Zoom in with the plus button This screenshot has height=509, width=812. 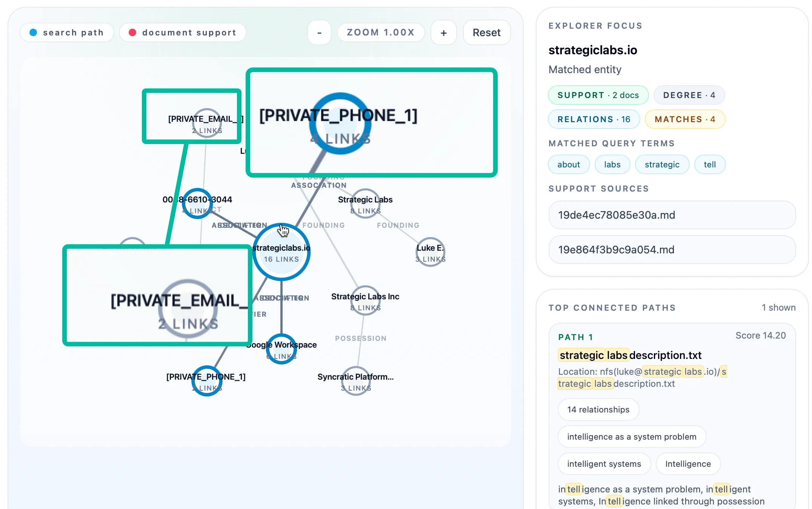(x=444, y=32)
